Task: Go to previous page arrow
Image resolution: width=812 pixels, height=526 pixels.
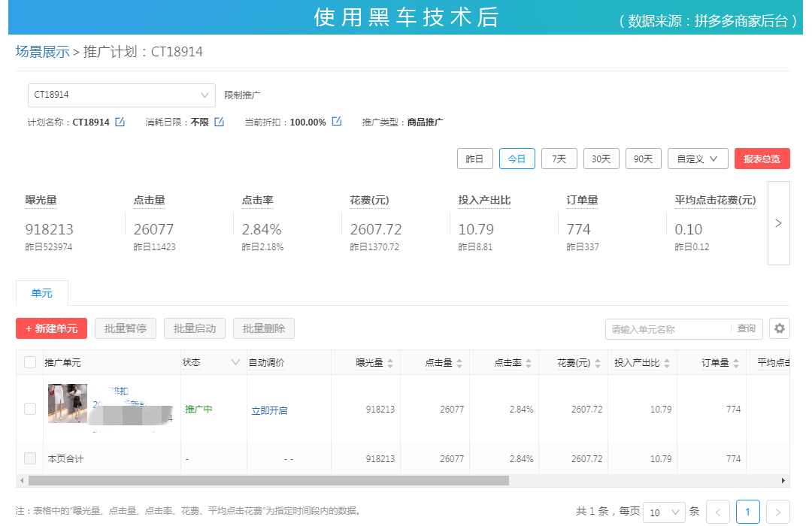Action: [718, 512]
